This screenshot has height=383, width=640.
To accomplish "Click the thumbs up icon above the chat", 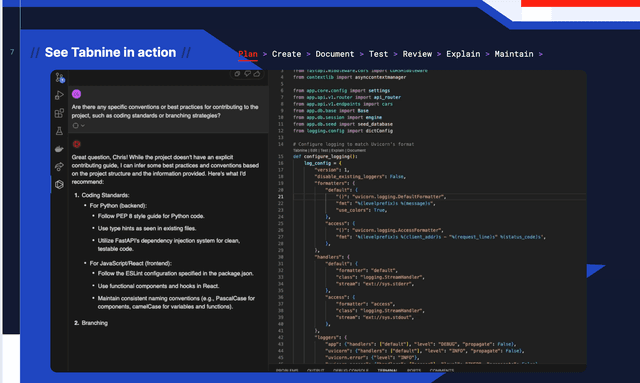I will [x=257, y=74].
